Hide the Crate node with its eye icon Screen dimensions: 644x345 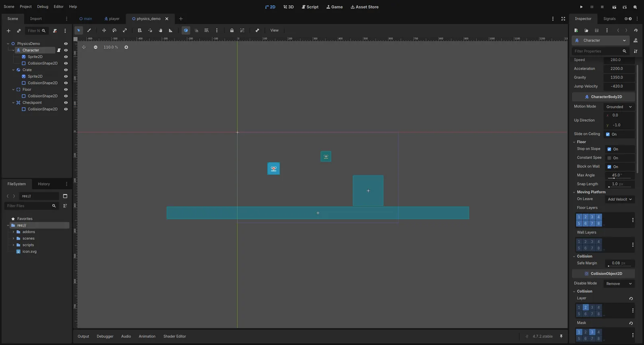[x=66, y=70]
